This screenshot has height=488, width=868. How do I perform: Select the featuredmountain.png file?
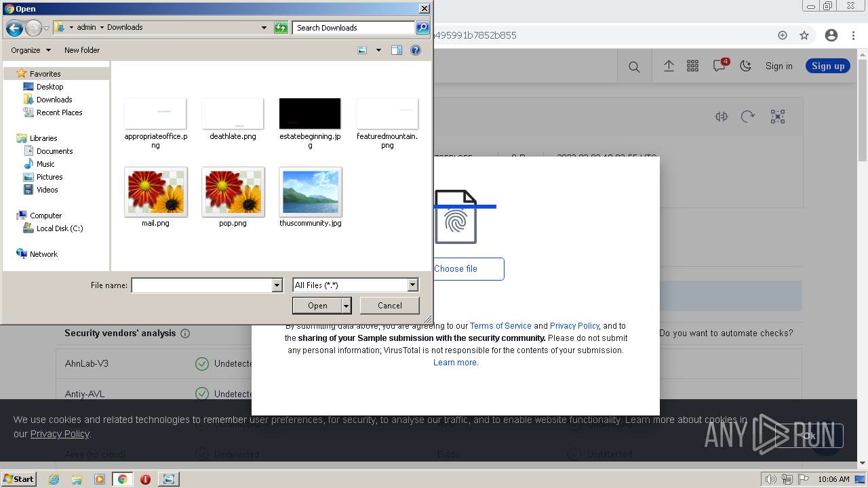tap(387, 123)
